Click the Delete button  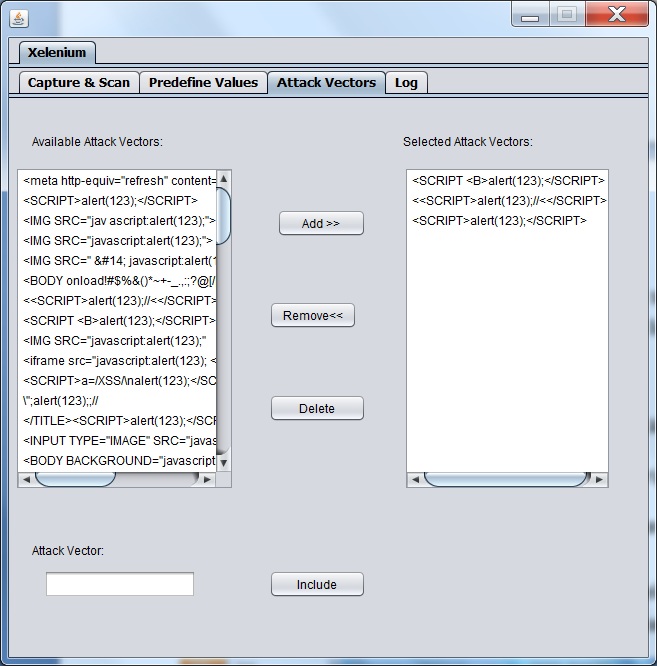[x=317, y=409]
